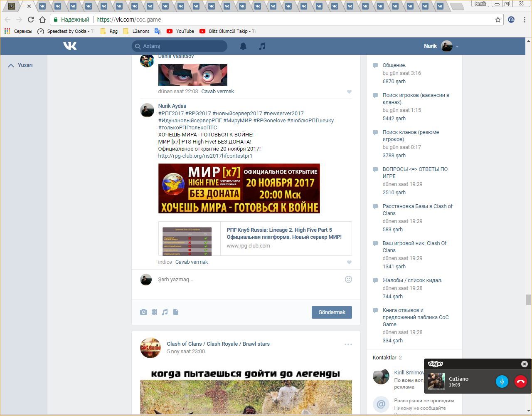Viewport: 532px width, 416px height.
Task: Open the Rpg bookmarks folder
Action: coord(109,31)
